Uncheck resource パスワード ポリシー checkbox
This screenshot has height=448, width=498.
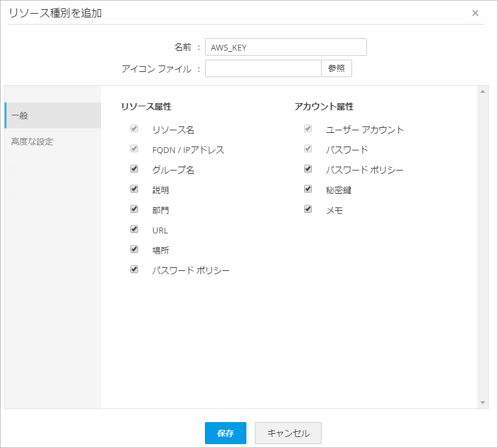[134, 269]
